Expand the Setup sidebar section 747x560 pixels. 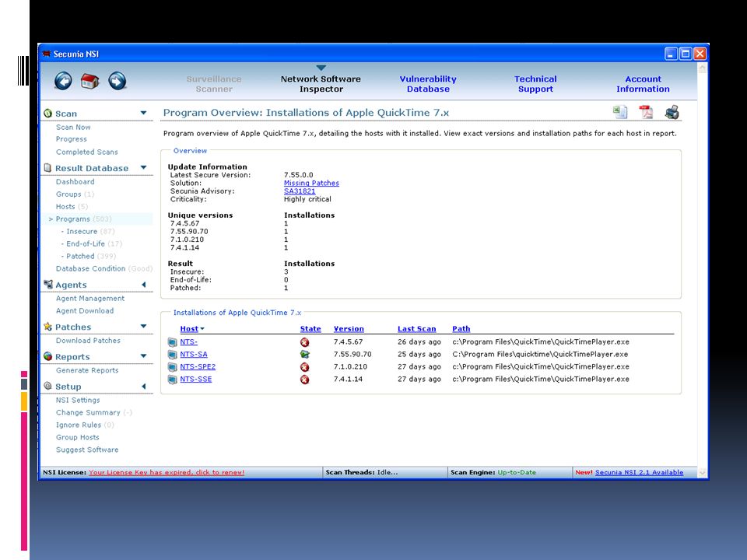(x=143, y=387)
